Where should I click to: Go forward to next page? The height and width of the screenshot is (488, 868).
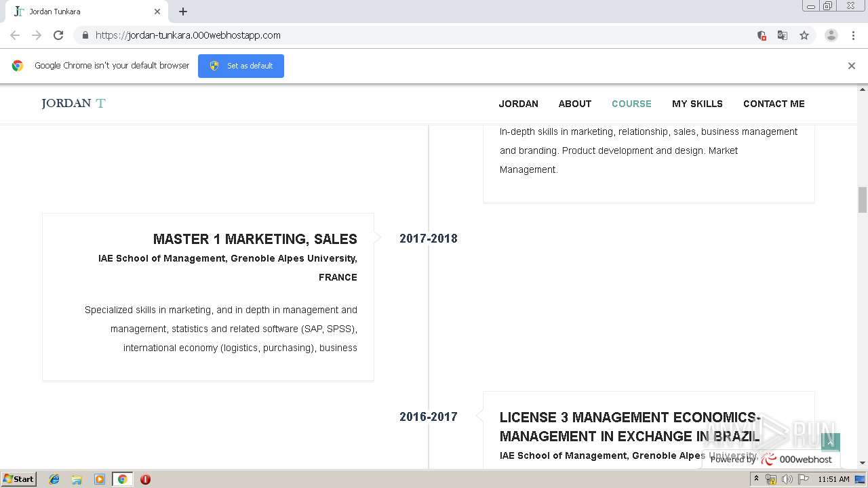coord(37,35)
